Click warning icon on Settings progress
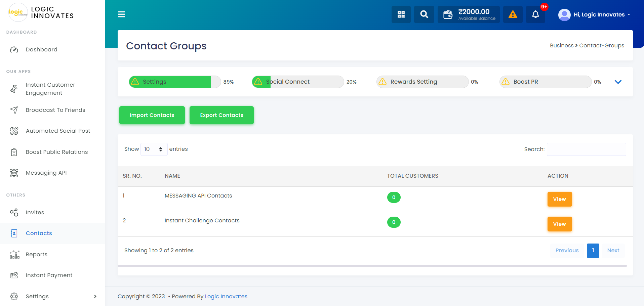Image resolution: width=644 pixels, height=306 pixels. click(x=135, y=82)
